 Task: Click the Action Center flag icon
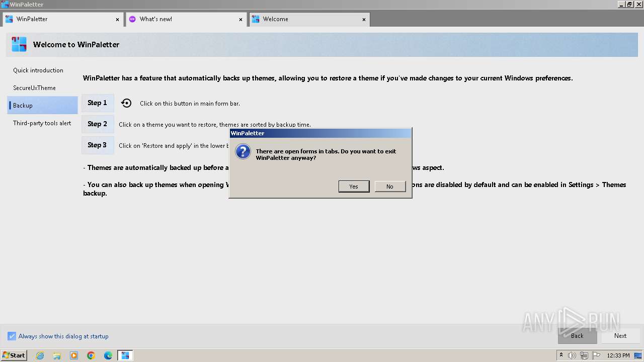pyautogui.click(x=596, y=355)
